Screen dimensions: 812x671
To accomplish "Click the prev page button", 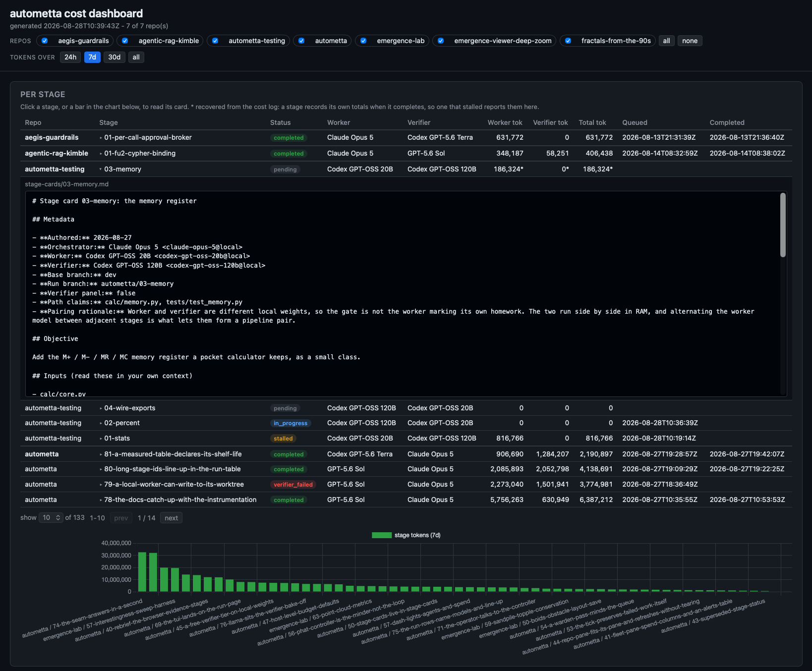I will point(121,518).
